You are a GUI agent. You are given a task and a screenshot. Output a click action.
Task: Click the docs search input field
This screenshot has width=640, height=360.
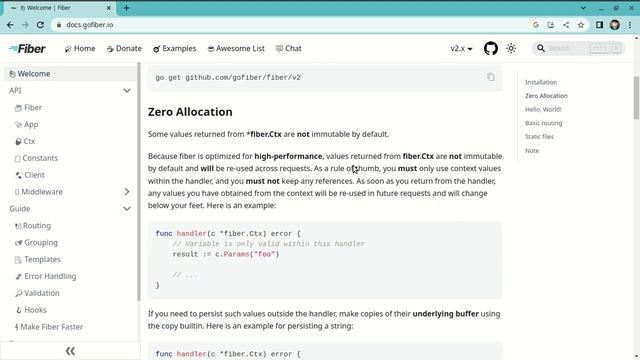[578, 49]
